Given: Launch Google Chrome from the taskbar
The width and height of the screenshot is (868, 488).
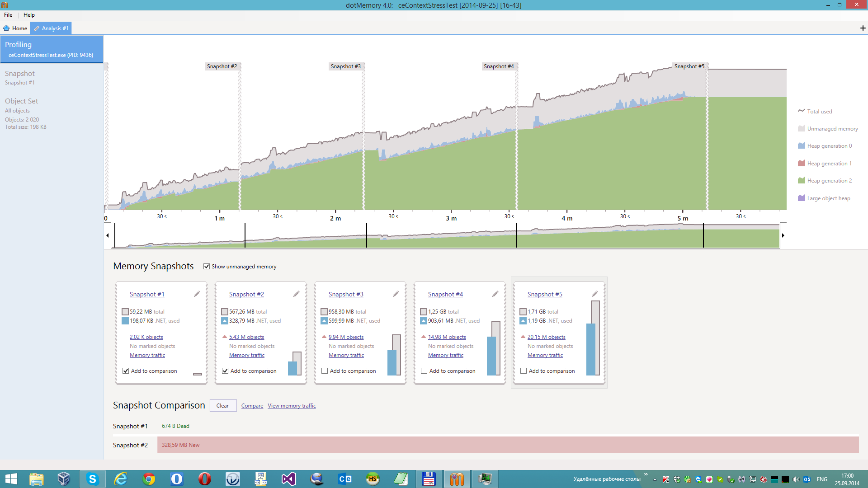Looking at the screenshot, I should [149, 479].
